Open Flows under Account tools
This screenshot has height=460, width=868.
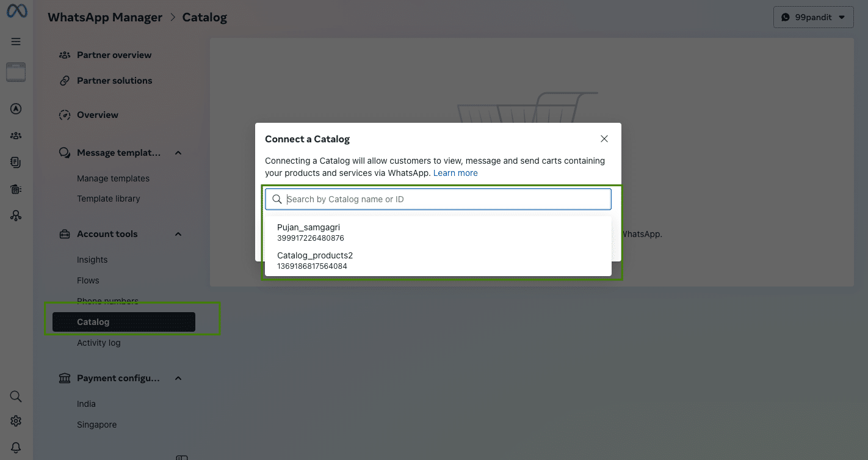click(x=88, y=280)
